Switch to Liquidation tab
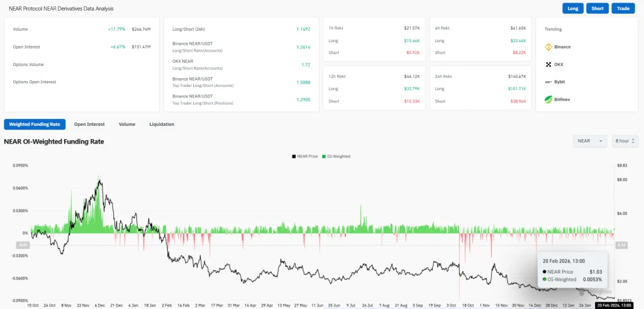 coord(162,124)
